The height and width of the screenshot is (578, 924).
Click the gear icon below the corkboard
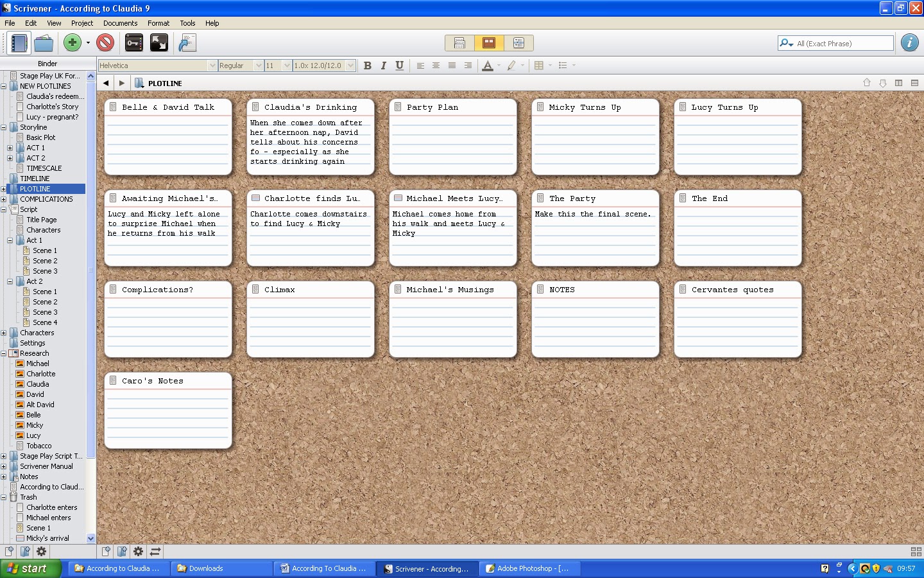click(138, 551)
